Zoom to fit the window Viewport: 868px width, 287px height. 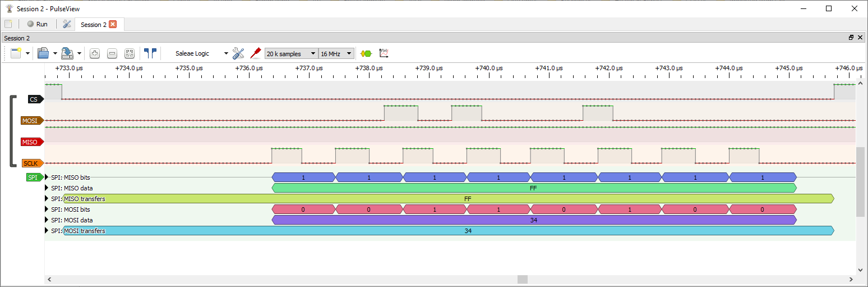[x=130, y=53]
